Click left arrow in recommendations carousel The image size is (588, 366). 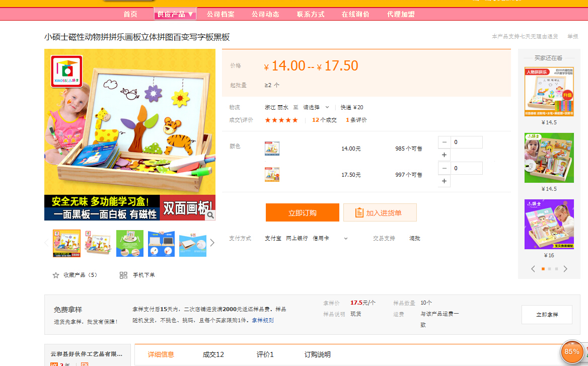point(533,269)
